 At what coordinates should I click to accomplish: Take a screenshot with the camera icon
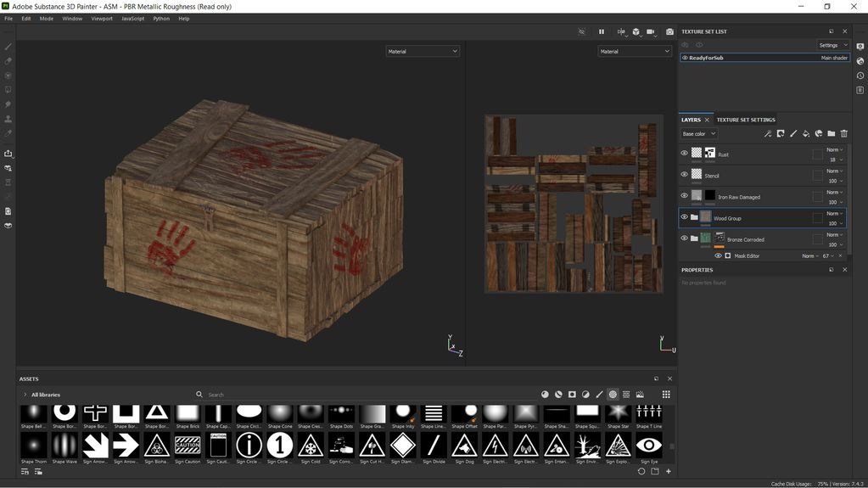669,31
